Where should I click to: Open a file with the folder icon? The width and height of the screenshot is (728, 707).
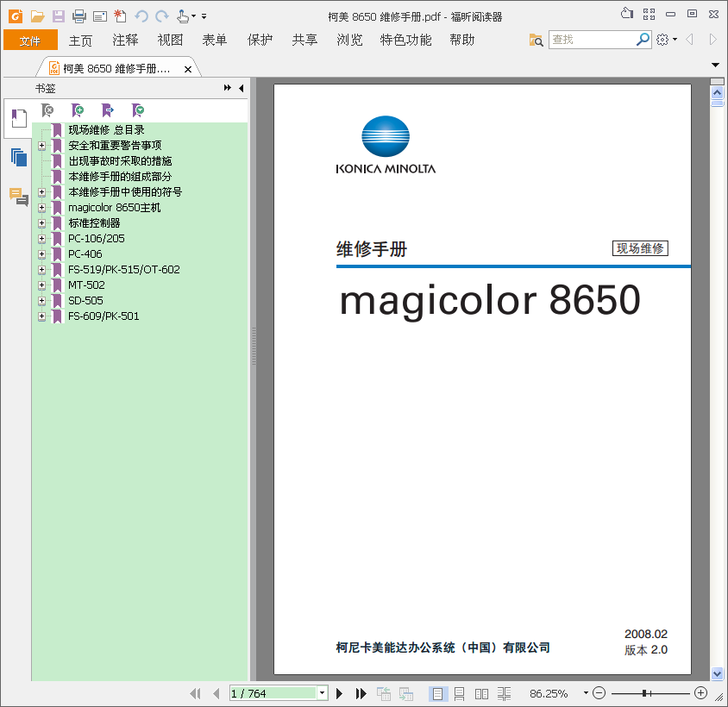pyautogui.click(x=37, y=16)
